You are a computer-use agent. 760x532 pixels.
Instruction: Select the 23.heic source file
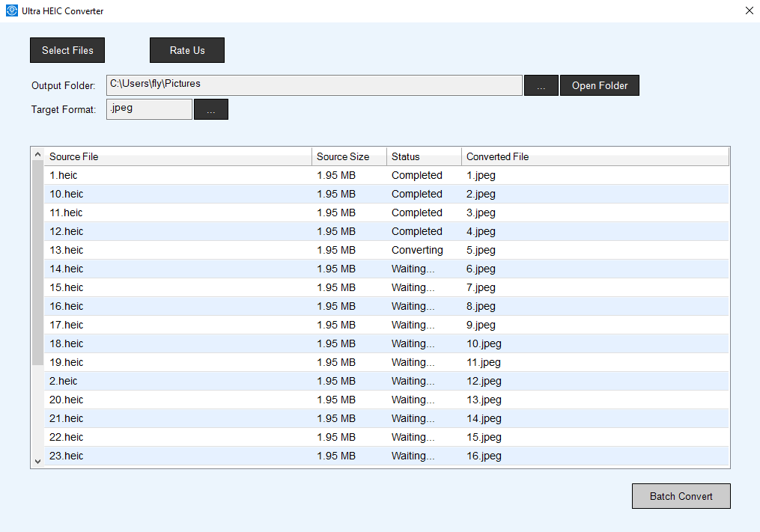pos(67,456)
